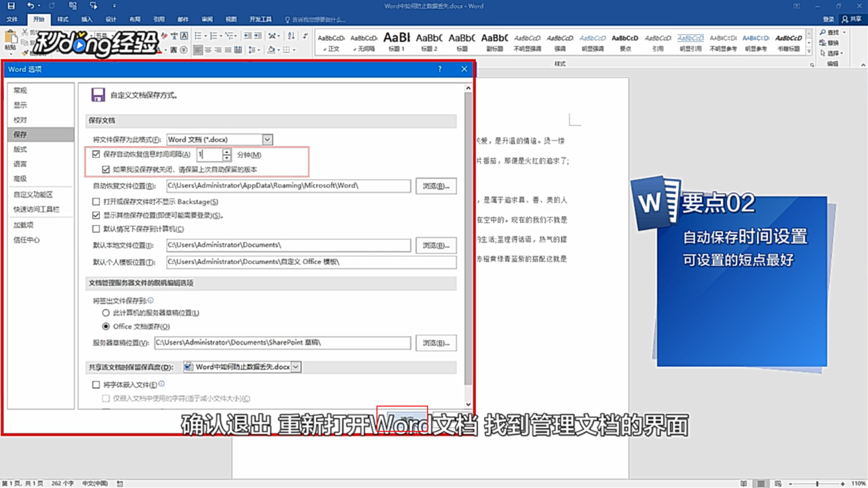Click the Share button icon
The height and width of the screenshot is (488, 868).
[844, 19]
